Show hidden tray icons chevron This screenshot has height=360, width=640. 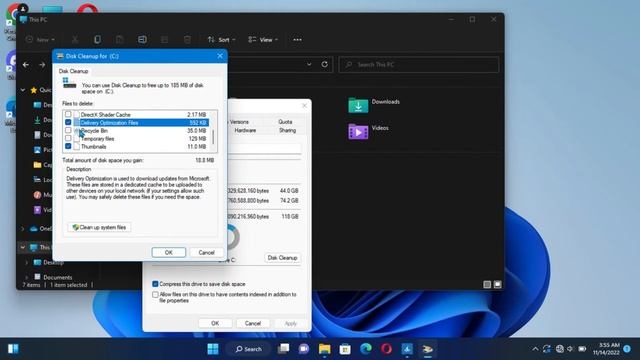click(535, 349)
